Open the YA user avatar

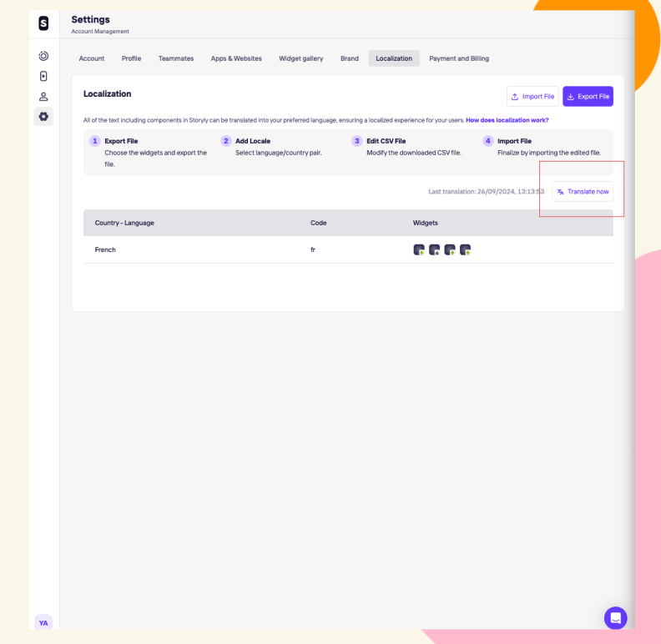pos(43,622)
